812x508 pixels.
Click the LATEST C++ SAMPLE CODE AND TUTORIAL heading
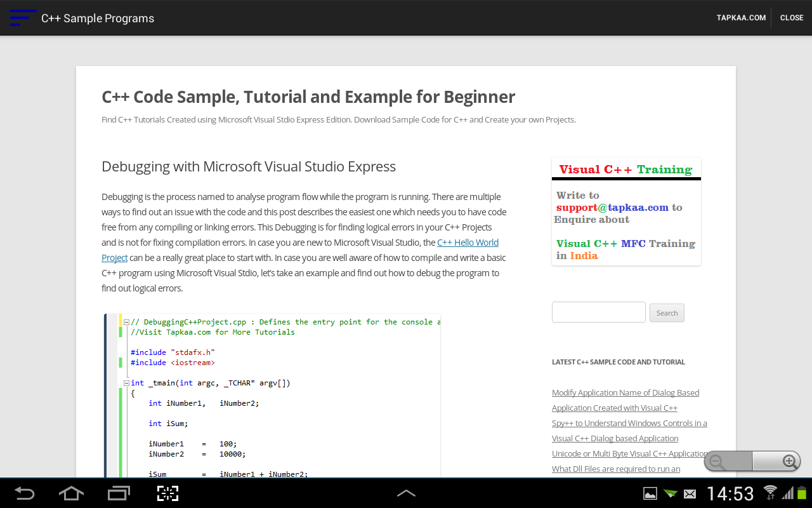pos(619,362)
